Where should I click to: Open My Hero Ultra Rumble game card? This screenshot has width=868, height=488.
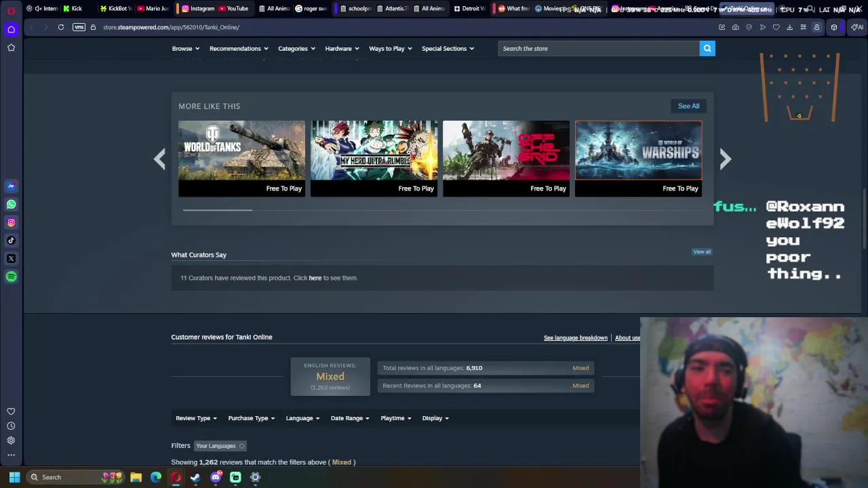click(x=374, y=159)
